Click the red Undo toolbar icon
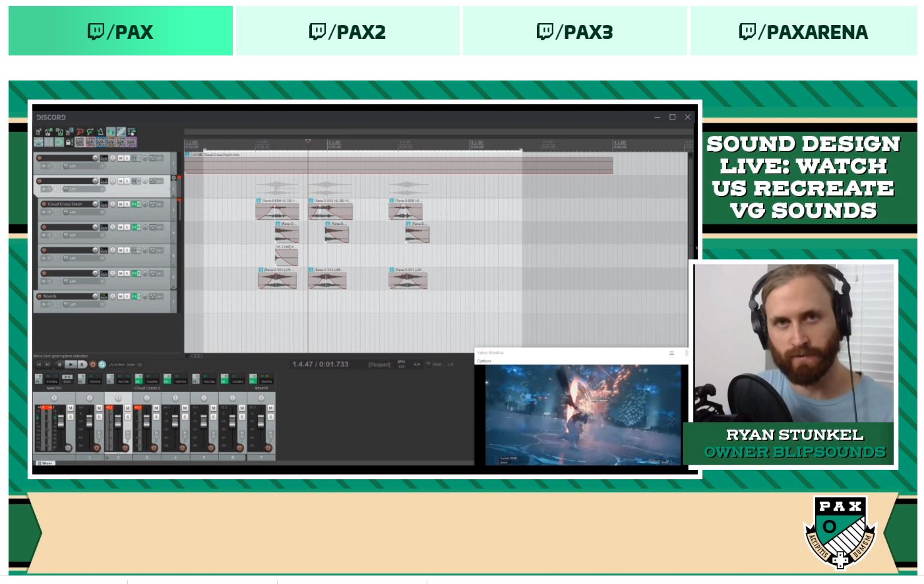The image size is (924, 584). [80, 132]
